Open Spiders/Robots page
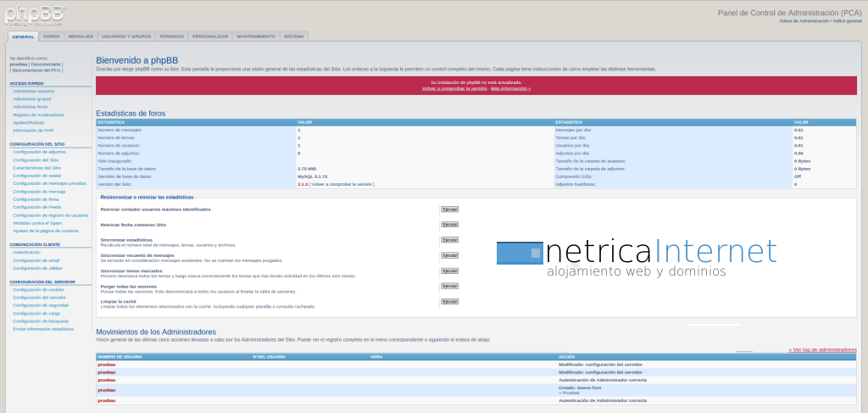This screenshot has width=868, height=413. [x=29, y=122]
